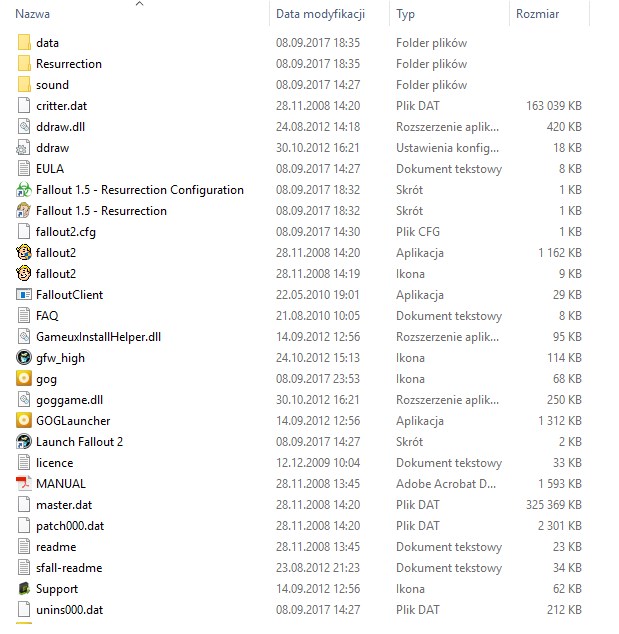Select the data folder icon
619x634 pixels.
[24, 42]
